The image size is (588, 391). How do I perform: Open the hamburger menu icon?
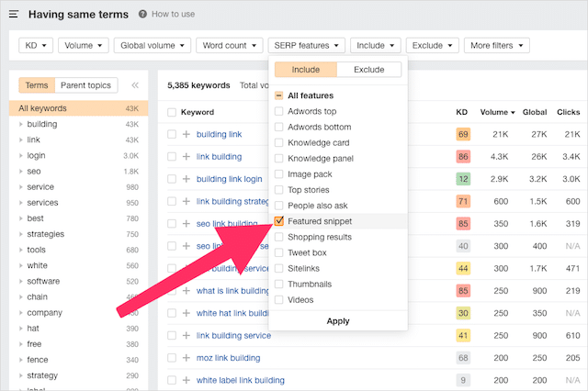tap(16, 15)
